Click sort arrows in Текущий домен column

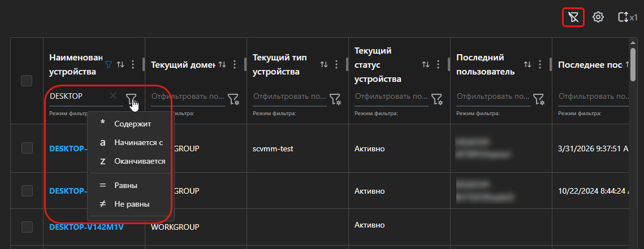coord(222,64)
